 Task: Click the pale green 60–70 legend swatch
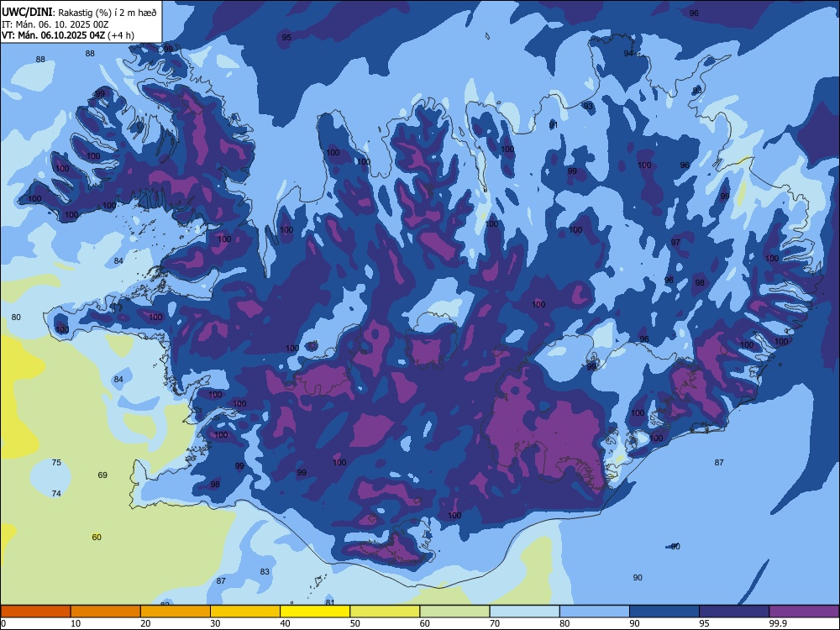click(x=454, y=612)
